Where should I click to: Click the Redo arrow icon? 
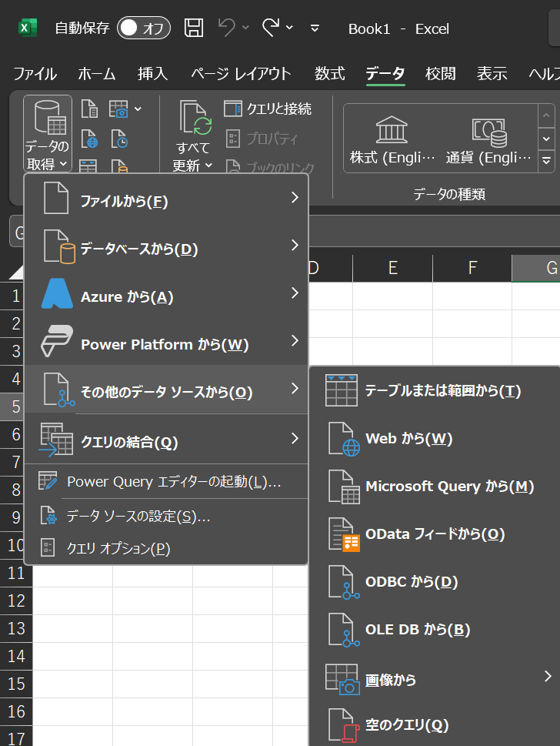click(x=271, y=28)
